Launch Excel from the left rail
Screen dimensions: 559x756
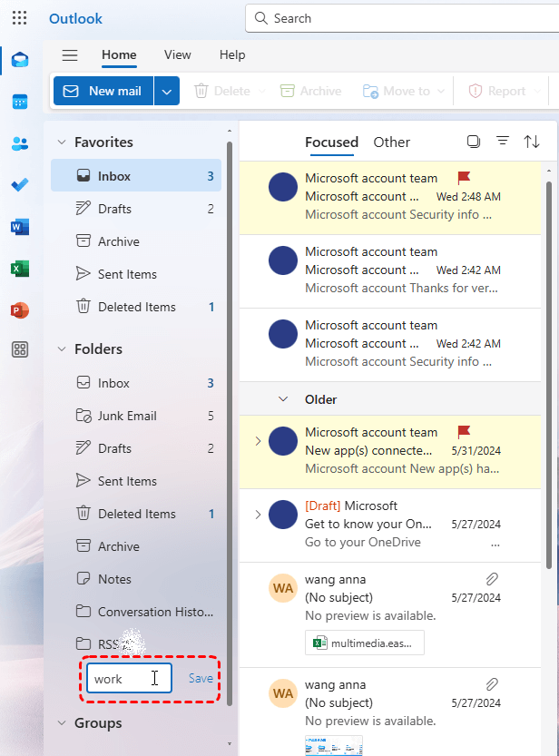click(x=20, y=269)
